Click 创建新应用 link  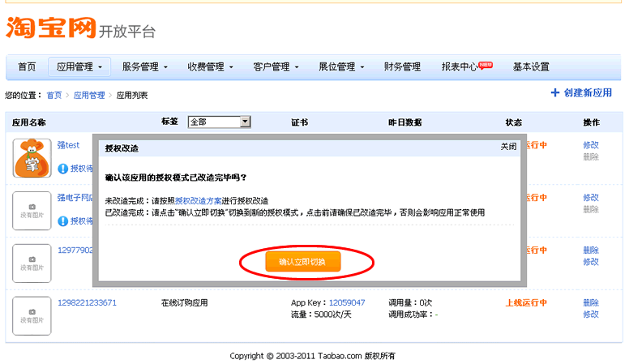tap(588, 93)
